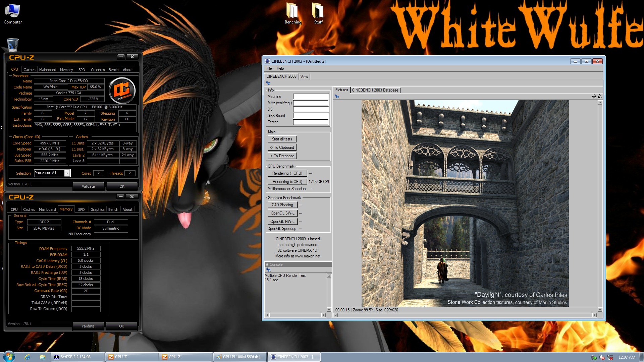Open Caches tab in top CPU-Z window
Image resolution: width=644 pixels, height=362 pixels.
[29, 70]
